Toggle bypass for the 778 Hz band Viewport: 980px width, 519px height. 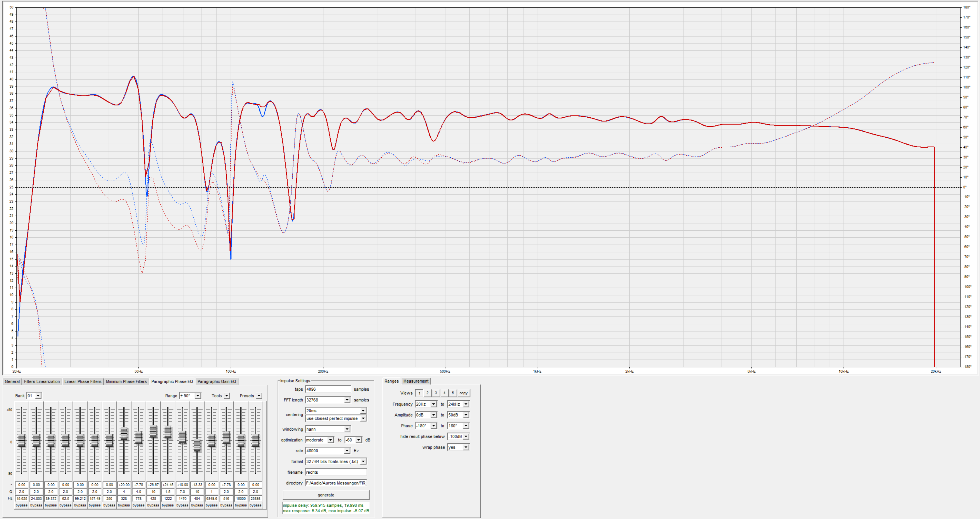[138, 505]
